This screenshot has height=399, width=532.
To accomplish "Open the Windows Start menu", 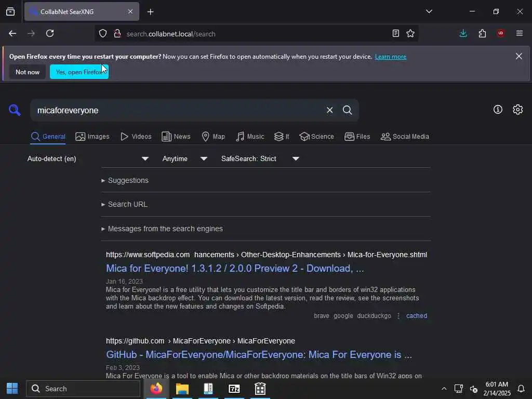I will tap(12, 389).
